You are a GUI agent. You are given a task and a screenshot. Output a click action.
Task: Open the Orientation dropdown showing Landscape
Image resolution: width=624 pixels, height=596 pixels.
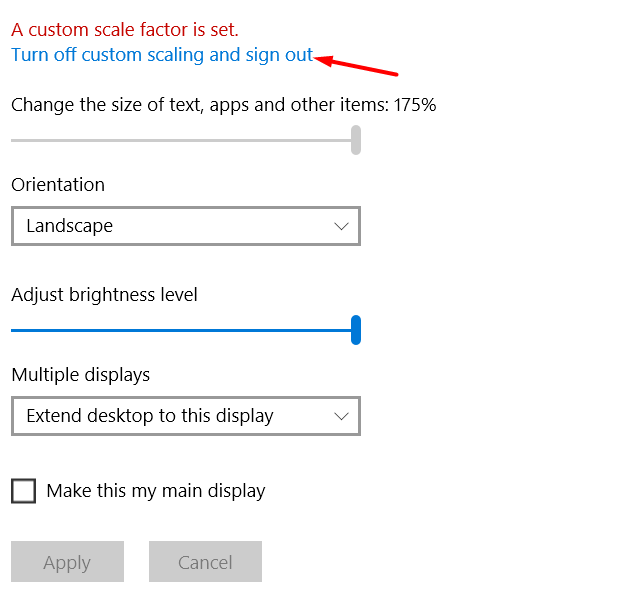[x=185, y=226]
